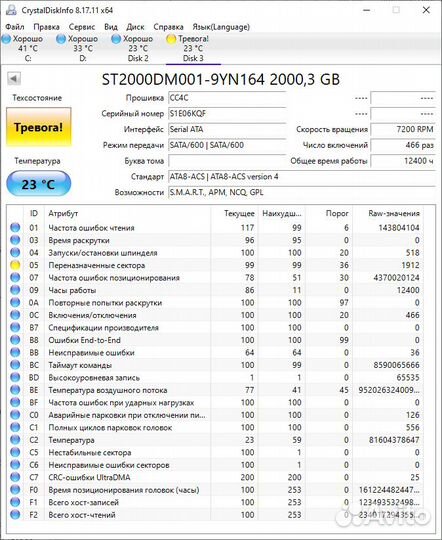Screen dimensions: 442x540
Task: Click the power-on count value 466 раз
Action: tap(403, 145)
